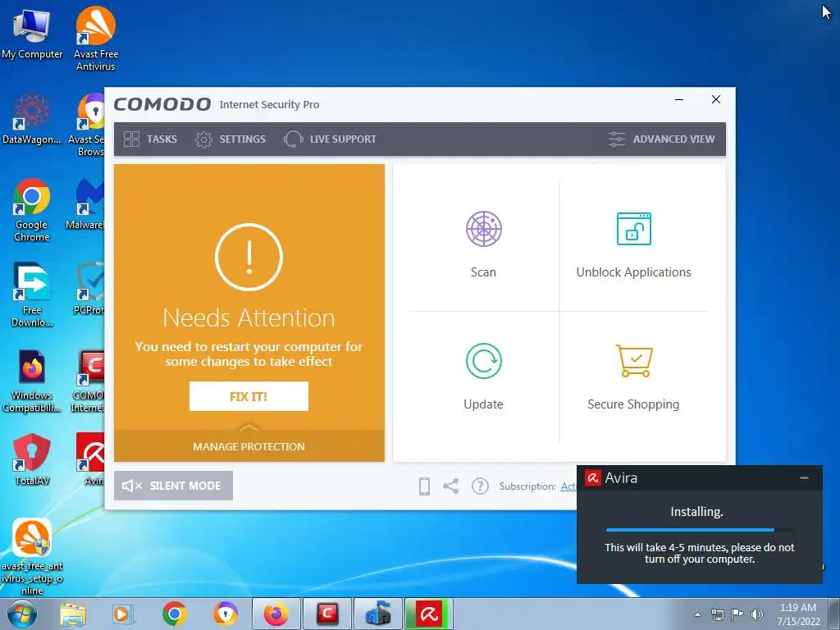This screenshot has height=630, width=840.
Task: Launch Secure Shopping tile
Action: pyautogui.click(x=634, y=377)
